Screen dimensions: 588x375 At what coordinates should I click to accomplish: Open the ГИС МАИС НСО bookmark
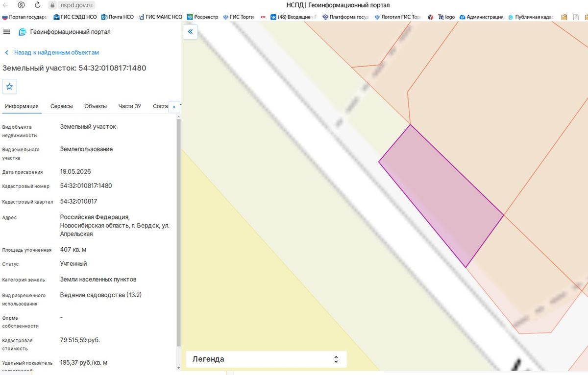point(160,17)
